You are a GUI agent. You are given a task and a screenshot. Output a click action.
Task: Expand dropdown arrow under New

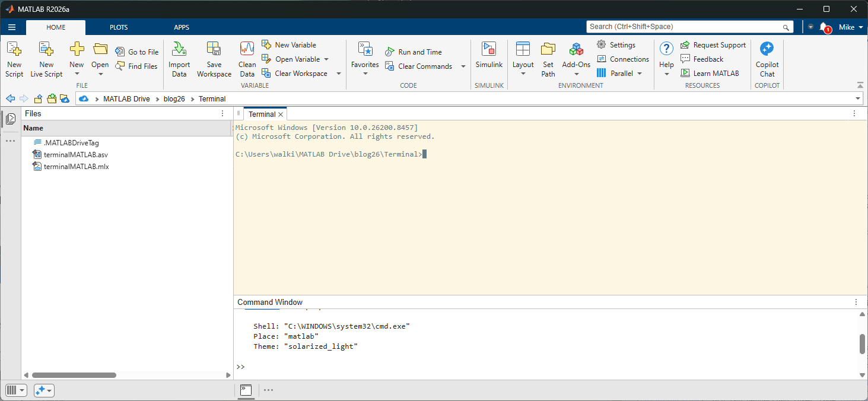click(x=77, y=74)
